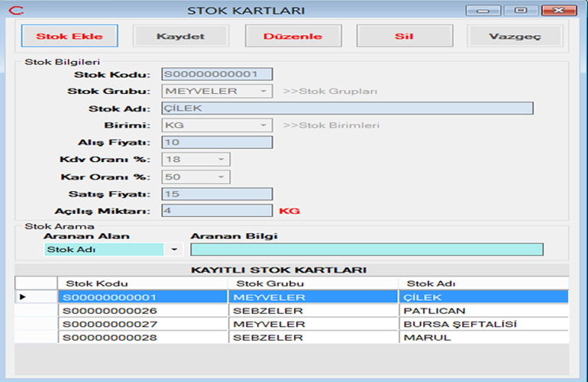Open the >>Stok Grupları link

330,91
